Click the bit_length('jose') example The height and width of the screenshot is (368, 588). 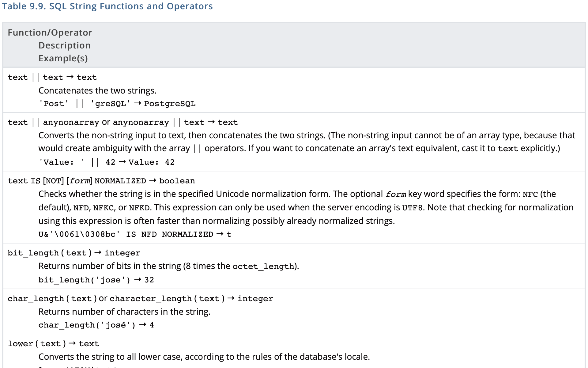pos(84,280)
